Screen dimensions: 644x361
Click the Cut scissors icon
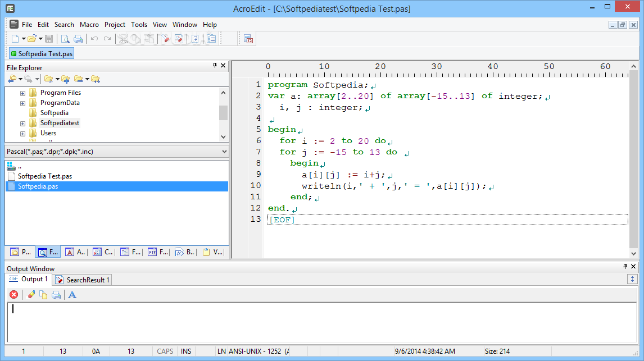(123, 39)
